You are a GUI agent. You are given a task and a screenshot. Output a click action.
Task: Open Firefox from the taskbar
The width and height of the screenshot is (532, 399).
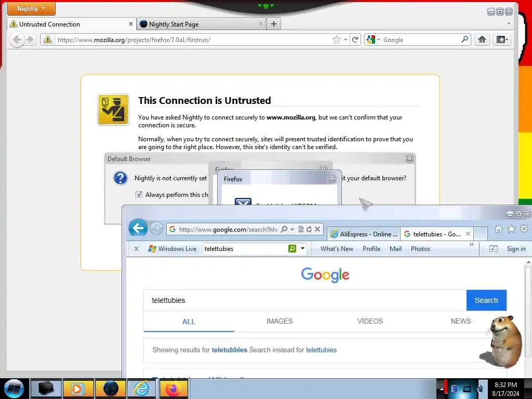[174, 389]
